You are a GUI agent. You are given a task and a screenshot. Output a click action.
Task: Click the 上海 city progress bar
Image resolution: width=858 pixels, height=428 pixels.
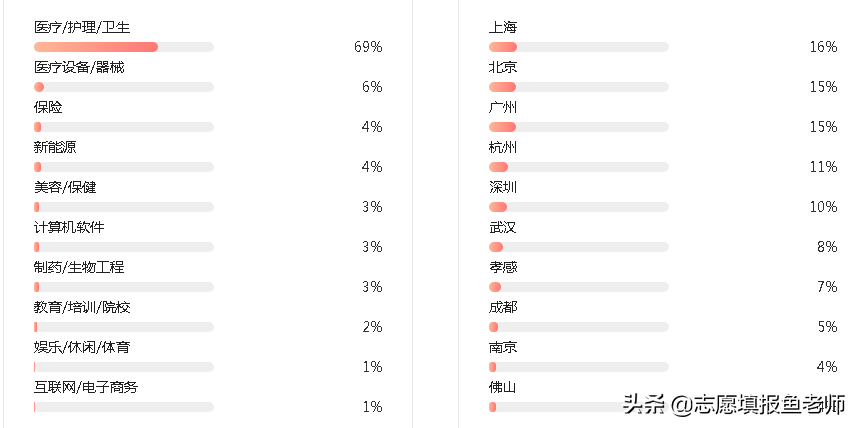(x=578, y=47)
